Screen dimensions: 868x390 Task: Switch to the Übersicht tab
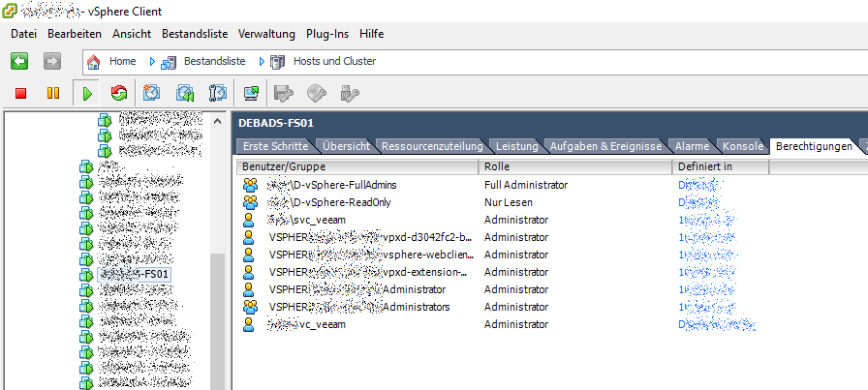346,146
